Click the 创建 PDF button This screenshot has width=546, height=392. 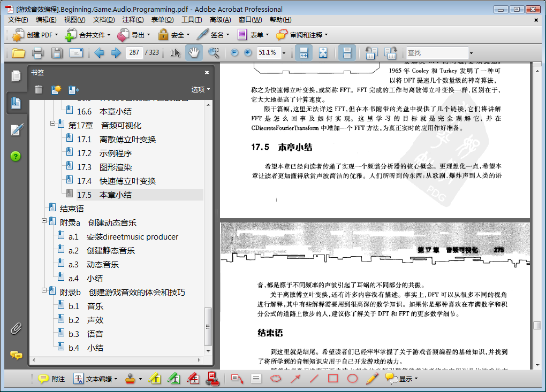tap(35, 35)
